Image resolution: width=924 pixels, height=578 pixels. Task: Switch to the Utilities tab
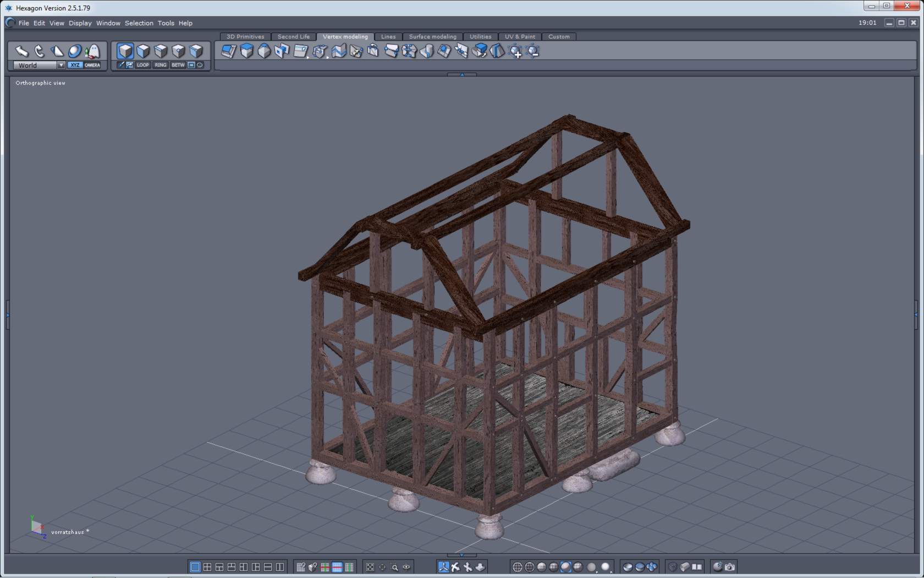(481, 37)
